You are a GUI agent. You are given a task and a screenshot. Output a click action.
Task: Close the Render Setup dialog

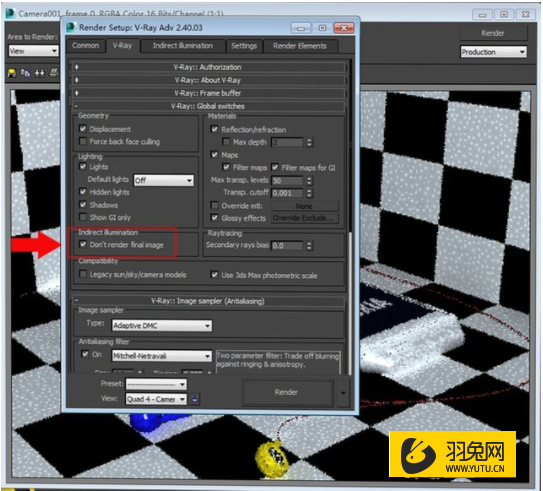[344, 28]
